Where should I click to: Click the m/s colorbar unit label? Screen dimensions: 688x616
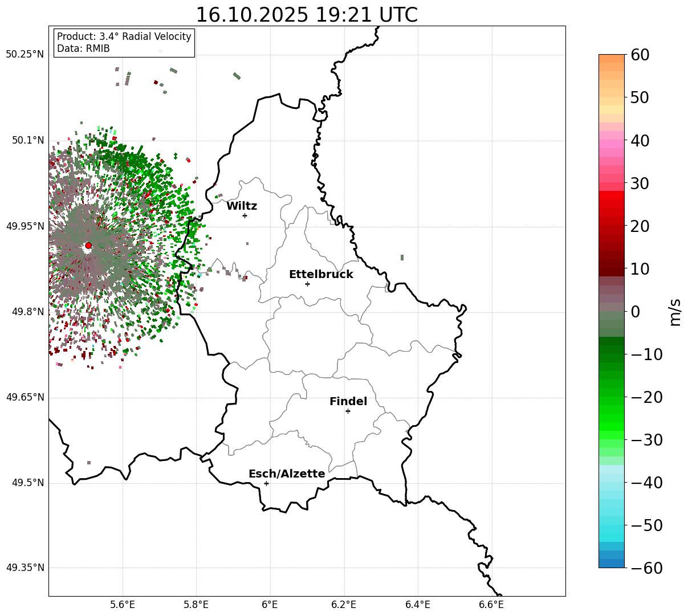click(675, 312)
